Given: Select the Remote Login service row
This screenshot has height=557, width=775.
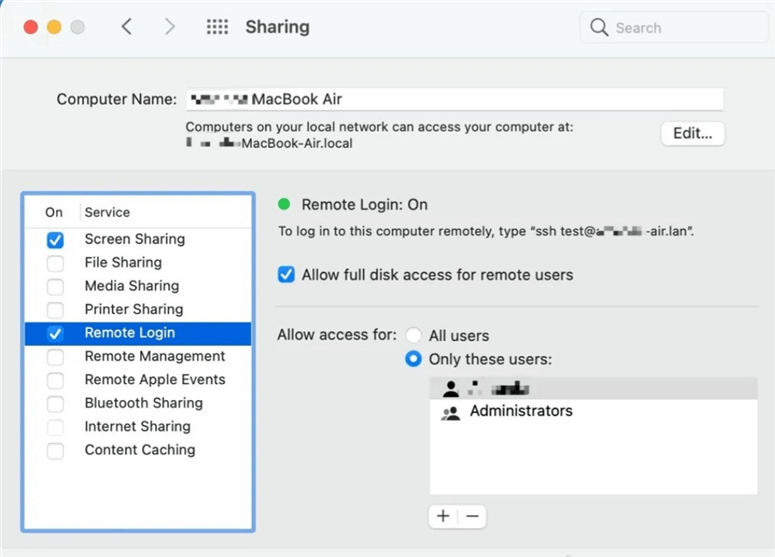Looking at the screenshot, I should pos(138,333).
